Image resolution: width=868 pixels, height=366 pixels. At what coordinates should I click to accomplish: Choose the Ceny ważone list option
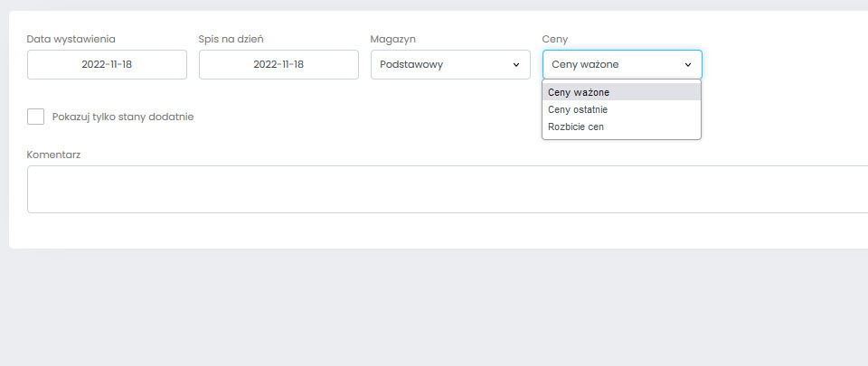(x=622, y=92)
